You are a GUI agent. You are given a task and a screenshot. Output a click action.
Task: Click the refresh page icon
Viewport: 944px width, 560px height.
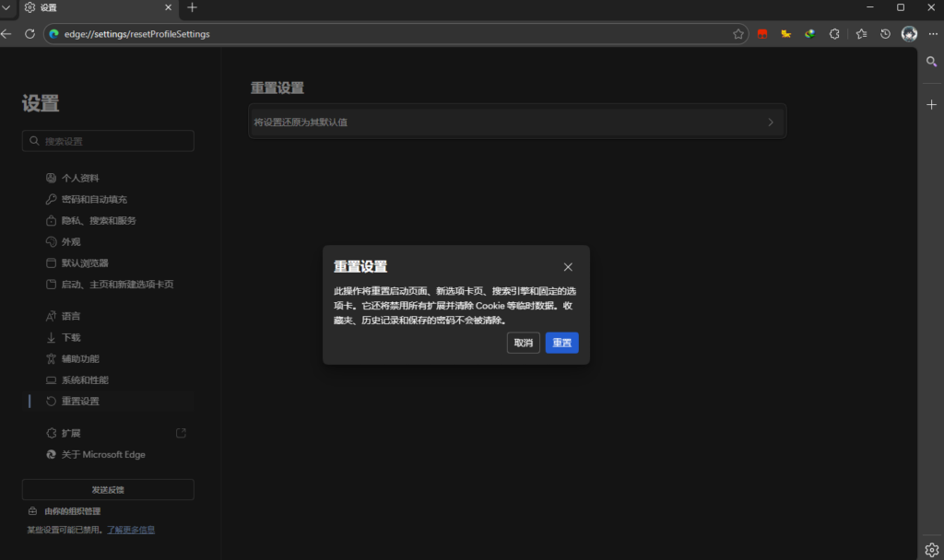(x=29, y=33)
